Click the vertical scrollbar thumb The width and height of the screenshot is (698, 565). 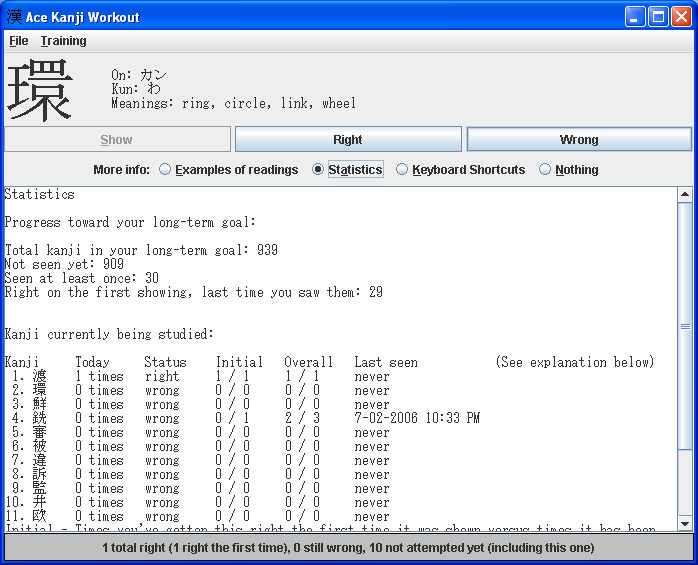click(x=685, y=326)
